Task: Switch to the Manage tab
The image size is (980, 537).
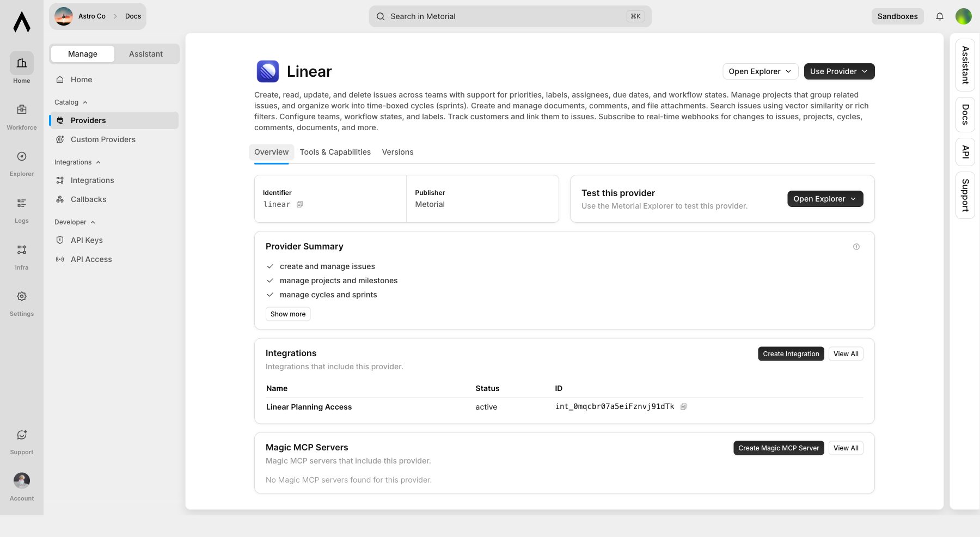Action: pos(83,54)
